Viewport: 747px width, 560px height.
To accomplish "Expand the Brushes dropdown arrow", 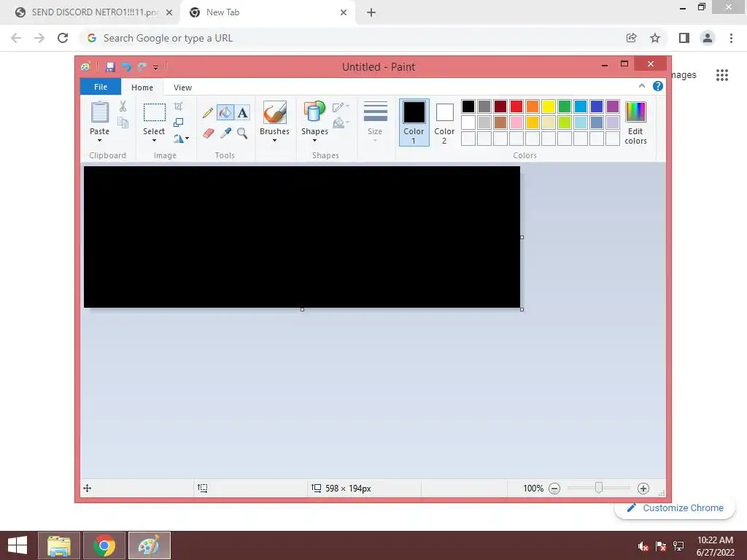I will click(274, 141).
